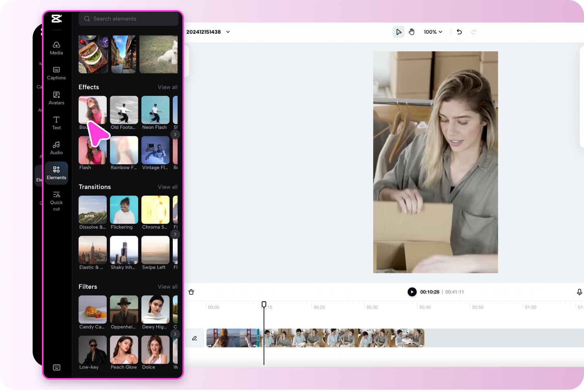Delete selected clip with the trash icon
584x392 pixels.
pyautogui.click(x=191, y=291)
